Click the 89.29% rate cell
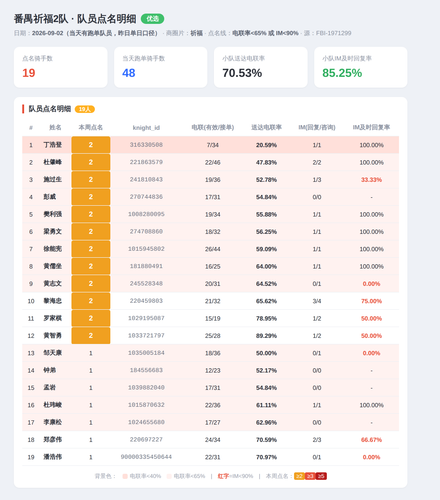The width and height of the screenshot is (440, 500). click(266, 336)
